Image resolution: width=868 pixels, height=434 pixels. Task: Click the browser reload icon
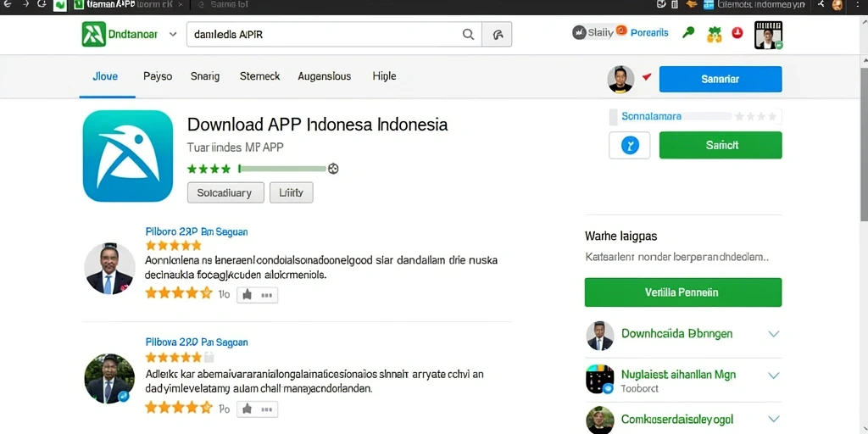42,4
